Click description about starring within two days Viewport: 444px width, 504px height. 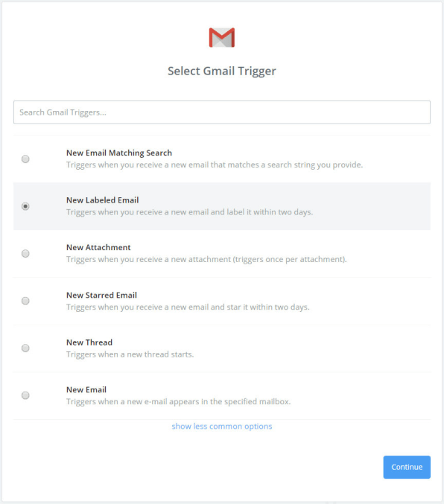pos(188,307)
